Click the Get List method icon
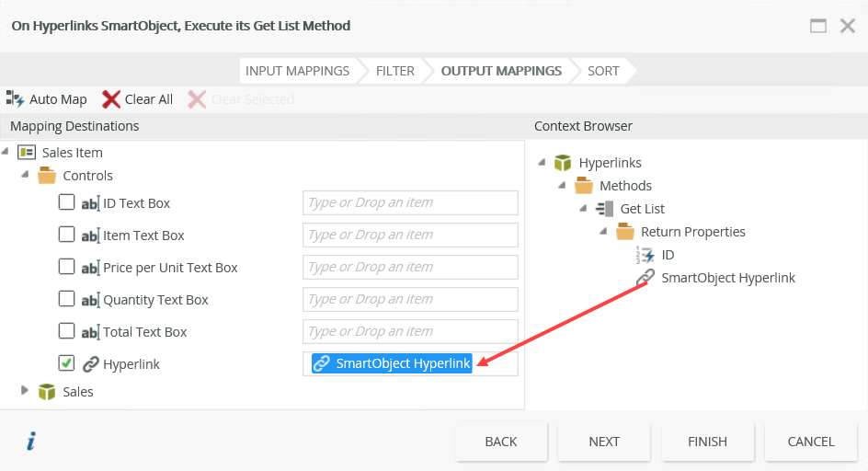The width and height of the screenshot is (868, 471). click(604, 209)
